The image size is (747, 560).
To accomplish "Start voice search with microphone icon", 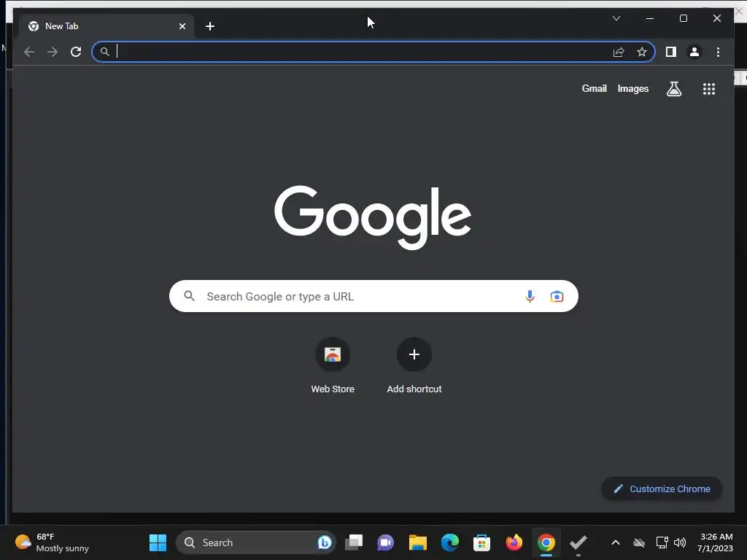I will coord(530,296).
